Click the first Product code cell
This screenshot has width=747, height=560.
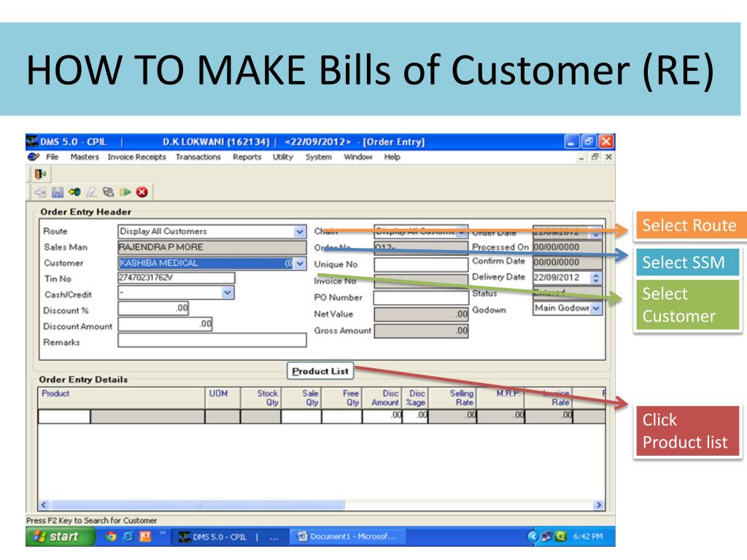point(64,416)
